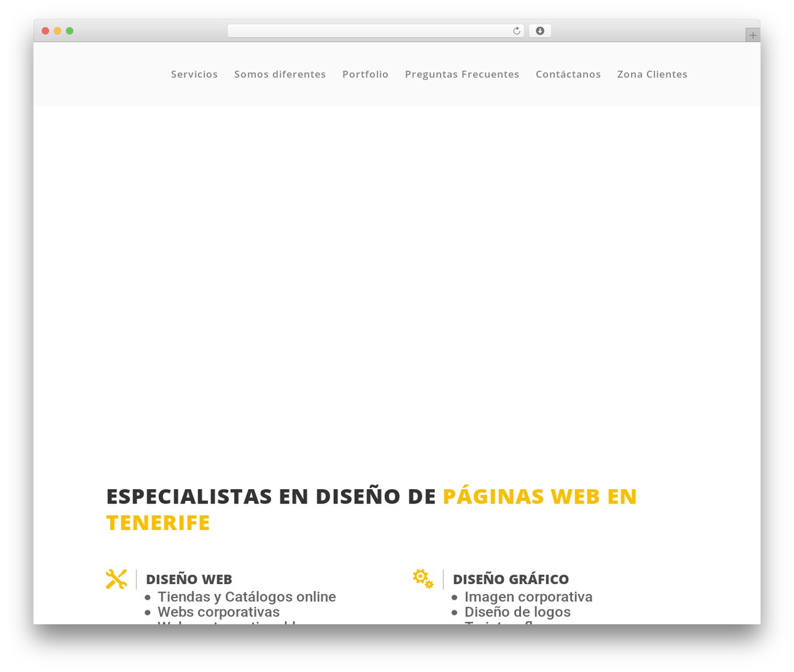This screenshot has height=672, width=794.
Task: Open the Portfolio menu item
Action: coord(365,74)
